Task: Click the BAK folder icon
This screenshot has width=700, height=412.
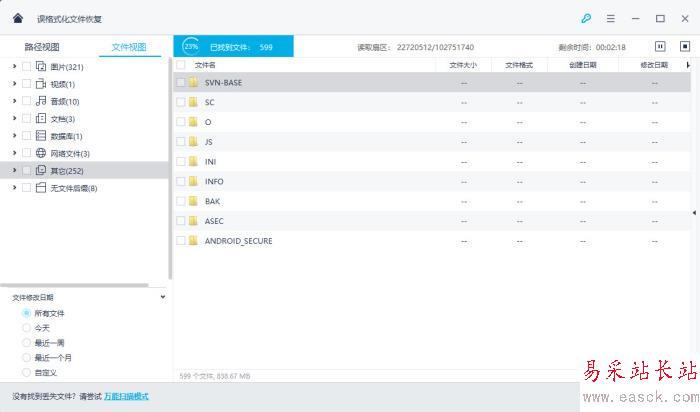Action: [193, 201]
